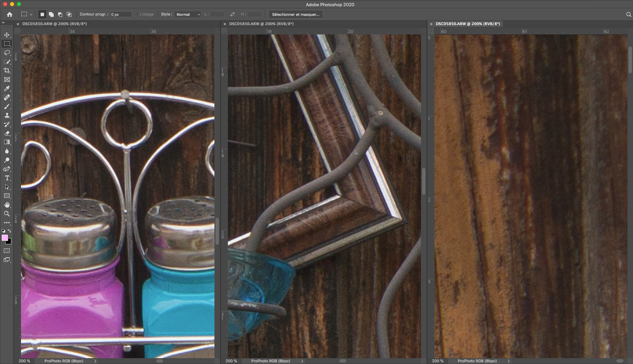This screenshot has height=364, width=633.
Task: Click the Zoom tool in toolbar
Action: tap(7, 214)
